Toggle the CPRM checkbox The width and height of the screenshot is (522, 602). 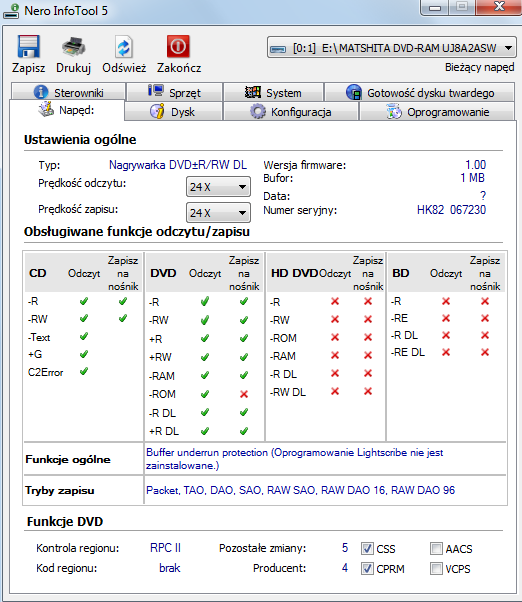pos(367,568)
